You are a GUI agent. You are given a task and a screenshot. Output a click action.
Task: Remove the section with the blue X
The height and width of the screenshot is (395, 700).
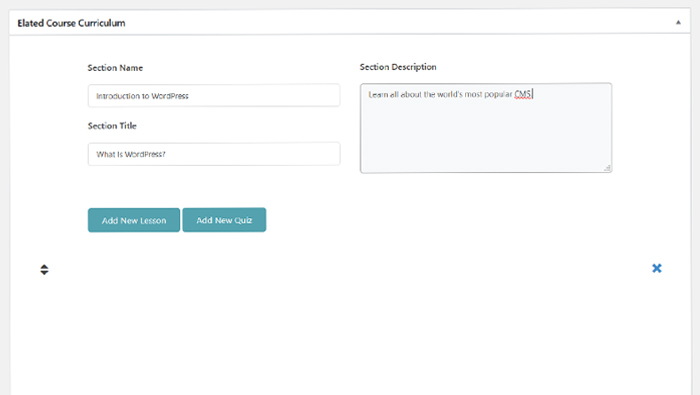click(657, 268)
